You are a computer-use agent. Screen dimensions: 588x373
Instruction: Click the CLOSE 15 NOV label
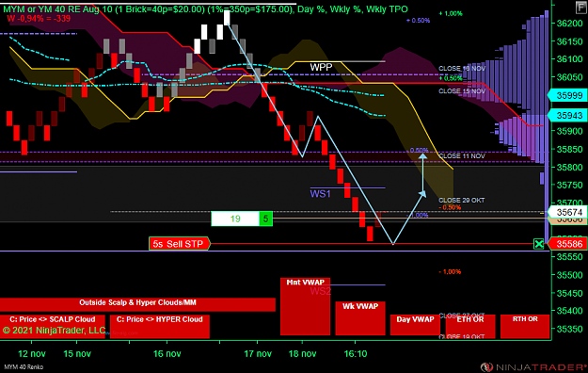(462, 91)
